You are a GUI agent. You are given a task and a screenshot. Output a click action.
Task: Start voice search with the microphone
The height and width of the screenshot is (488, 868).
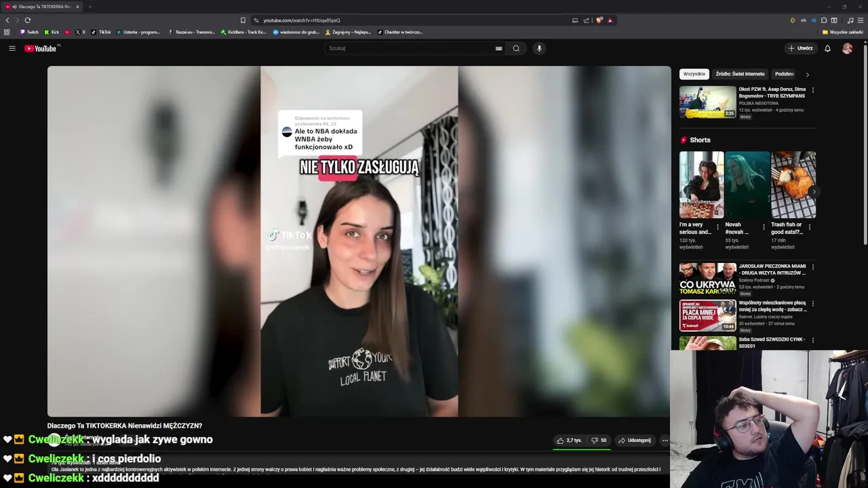(x=539, y=48)
